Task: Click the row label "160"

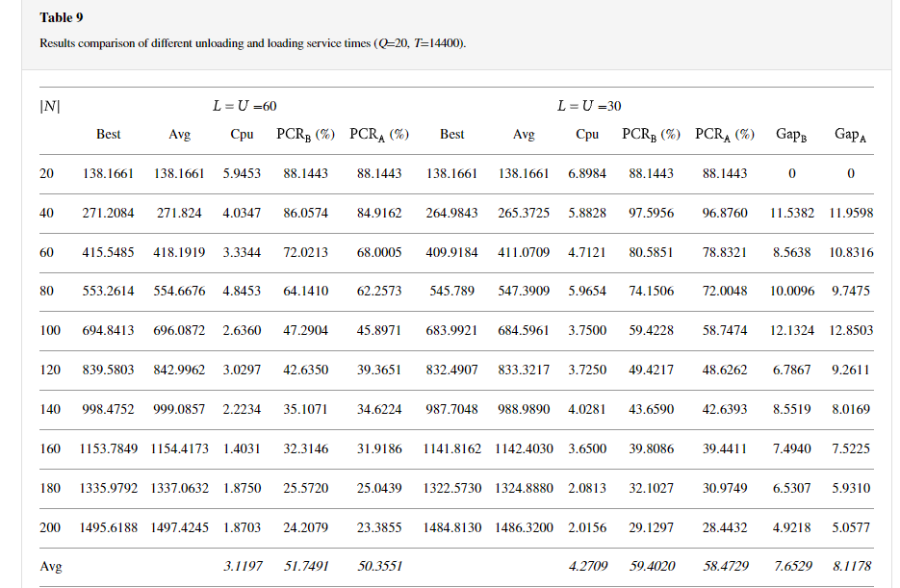Action: click(x=50, y=448)
